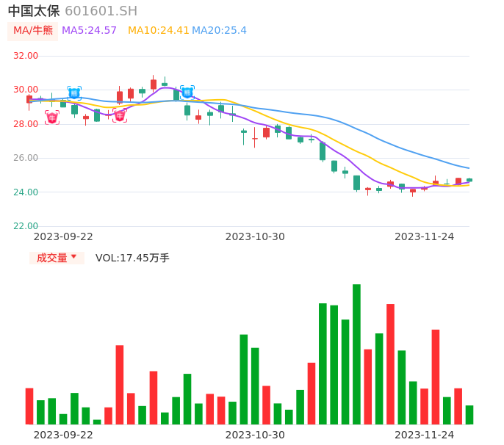
Task: Click the 22.00 price axis label
Action: point(26,226)
